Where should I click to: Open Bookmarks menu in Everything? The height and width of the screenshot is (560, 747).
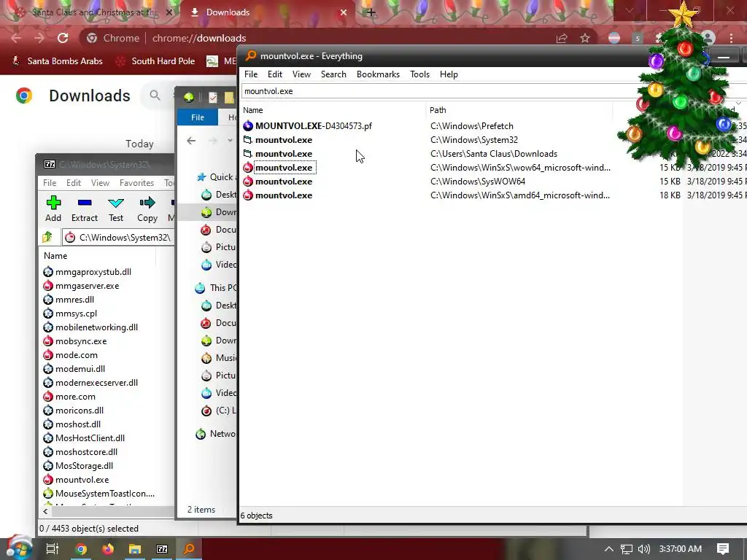(379, 74)
